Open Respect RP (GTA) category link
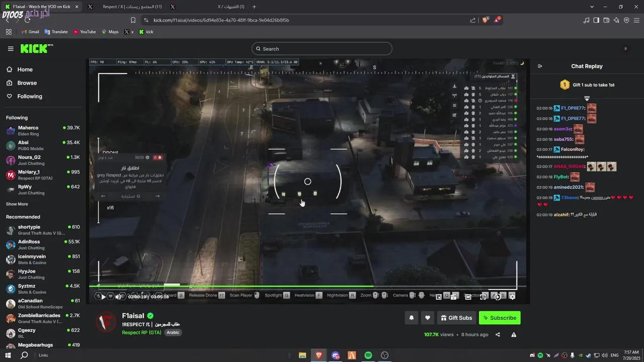The width and height of the screenshot is (644, 362). click(x=141, y=332)
